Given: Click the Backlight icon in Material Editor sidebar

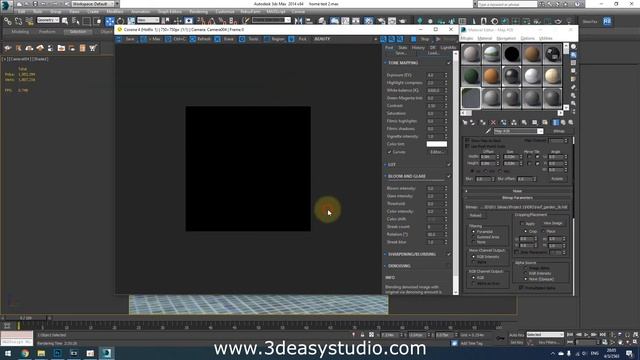Looking at the screenshot, I should click(x=573, y=55).
